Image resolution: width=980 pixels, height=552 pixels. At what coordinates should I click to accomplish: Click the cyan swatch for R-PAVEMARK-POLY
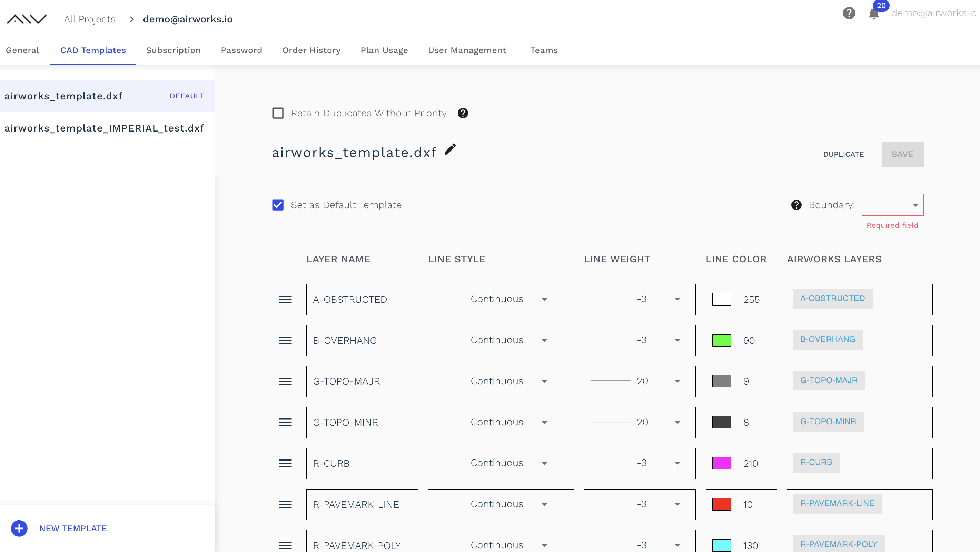tap(721, 545)
